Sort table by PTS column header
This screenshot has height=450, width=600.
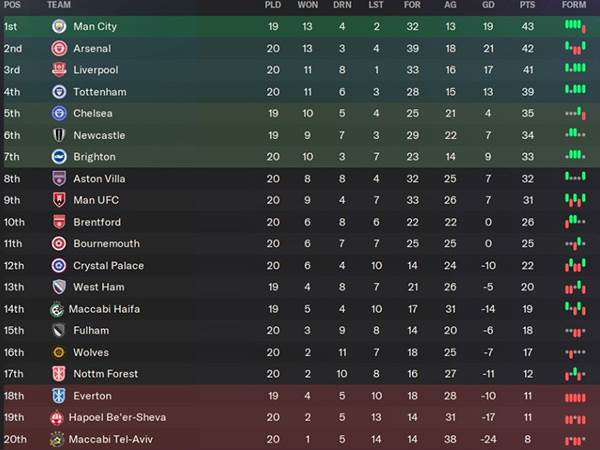(528, 5)
